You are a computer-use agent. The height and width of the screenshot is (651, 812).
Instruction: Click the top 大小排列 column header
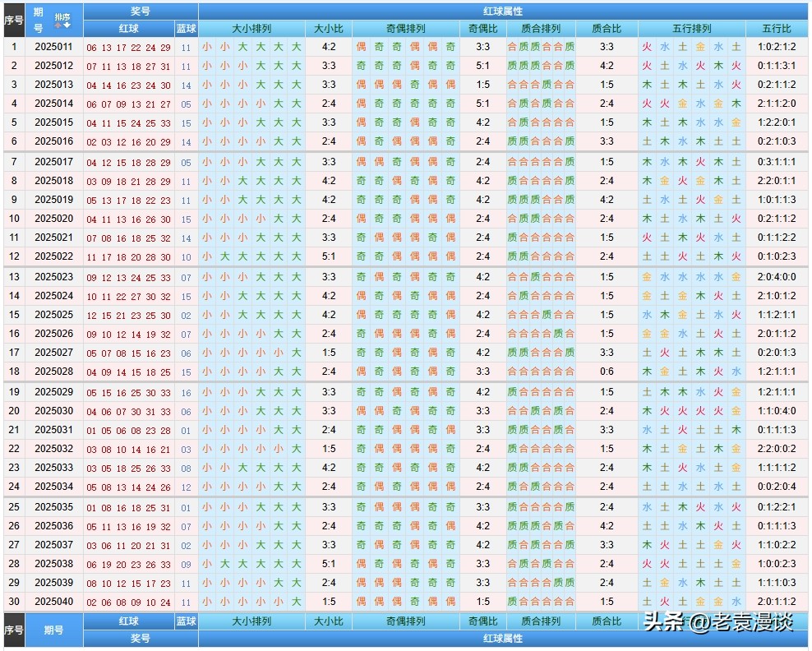click(251, 29)
